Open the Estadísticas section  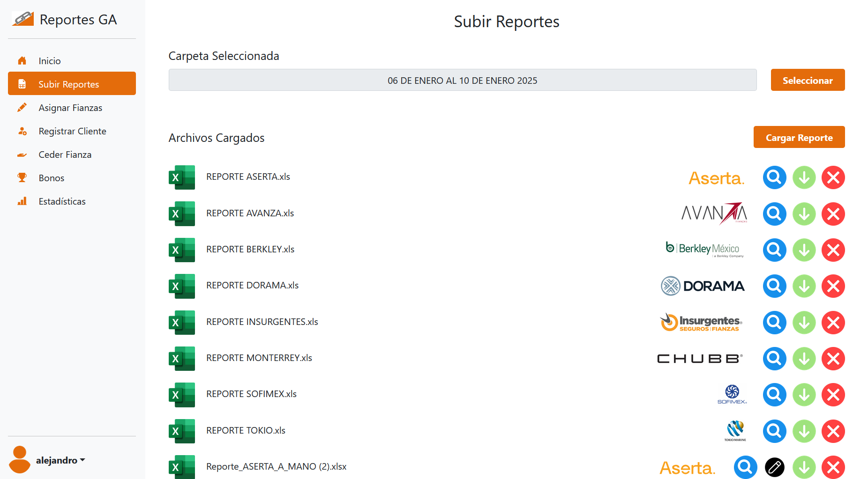(62, 201)
